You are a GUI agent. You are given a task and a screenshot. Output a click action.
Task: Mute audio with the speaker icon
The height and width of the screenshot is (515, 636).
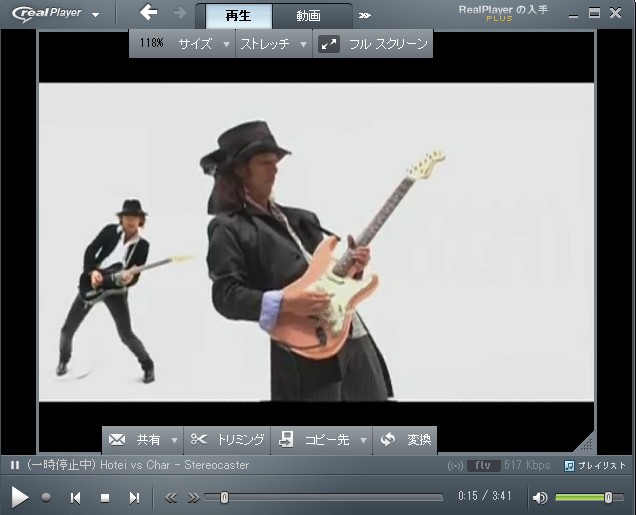point(540,498)
